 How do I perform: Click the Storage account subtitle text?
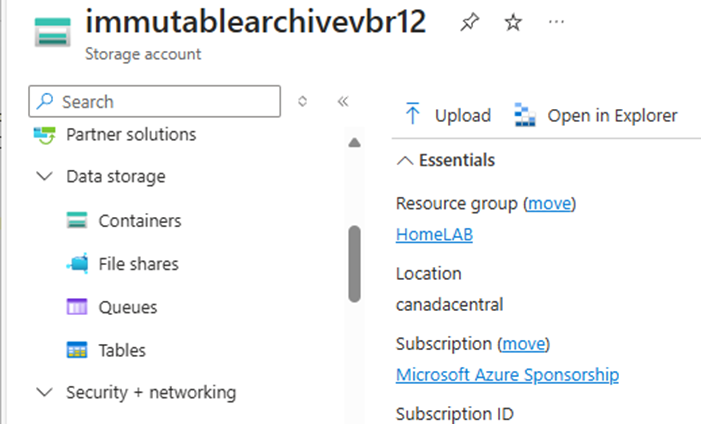[x=143, y=54]
